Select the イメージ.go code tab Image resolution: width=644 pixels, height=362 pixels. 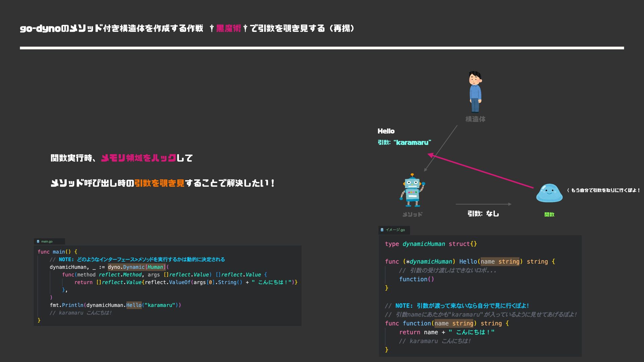point(394,230)
